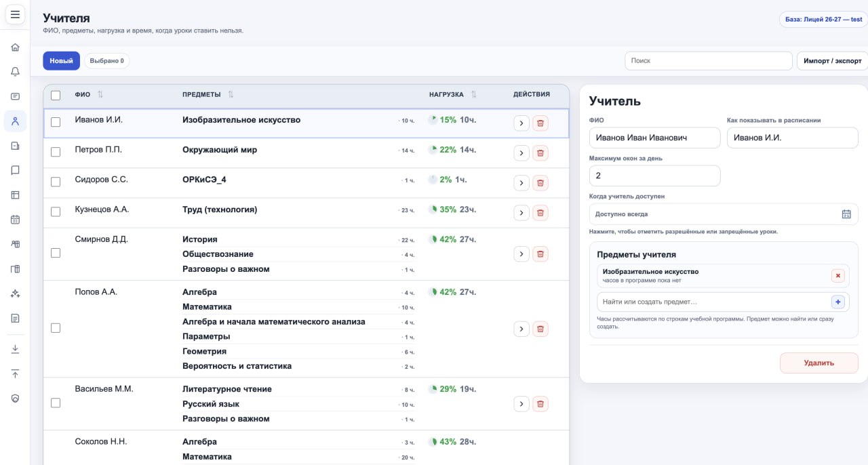Viewport: 868px width, 465px height.
Task: Go to home icon in sidebar
Action: click(15, 47)
